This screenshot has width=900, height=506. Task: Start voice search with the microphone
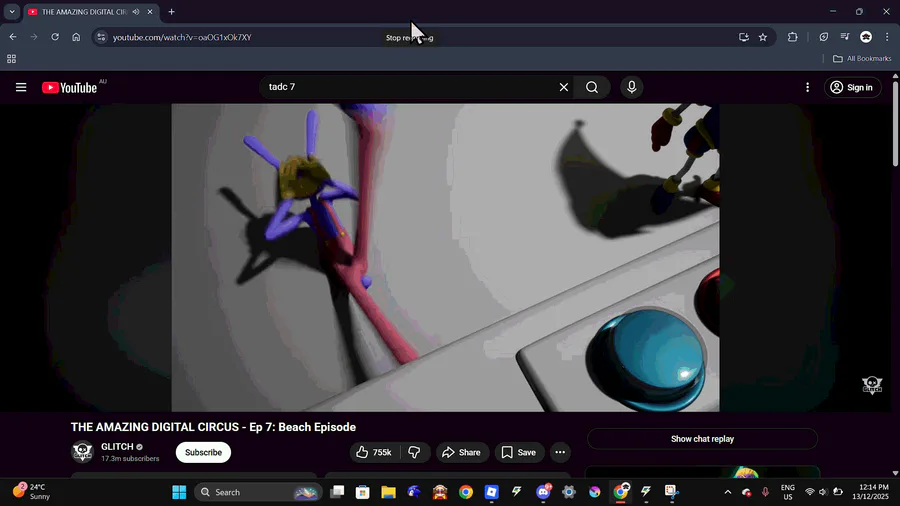coord(631,87)
